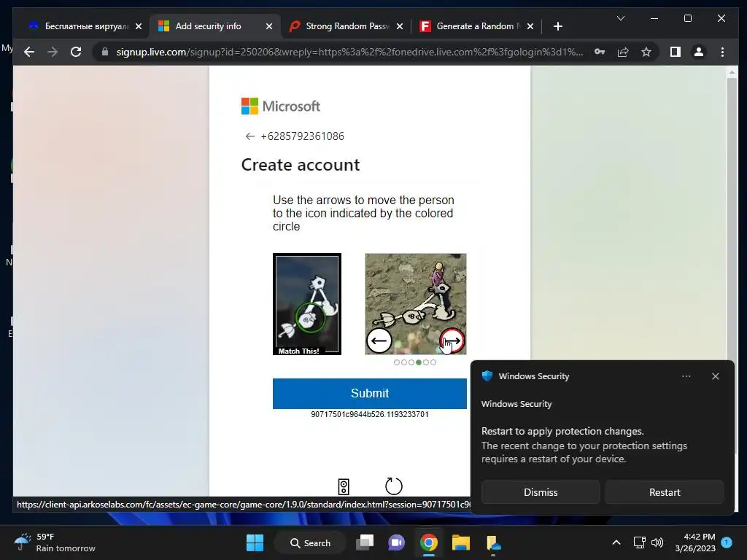Click the session ID under Submit
This screenshot has height=560, width=747.
pos(370,414)
